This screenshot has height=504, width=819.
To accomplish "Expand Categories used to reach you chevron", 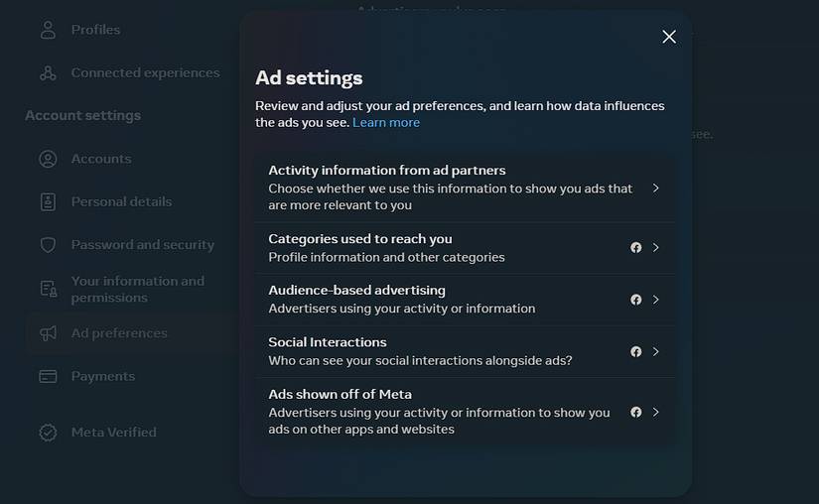I will tap(656, 248).
